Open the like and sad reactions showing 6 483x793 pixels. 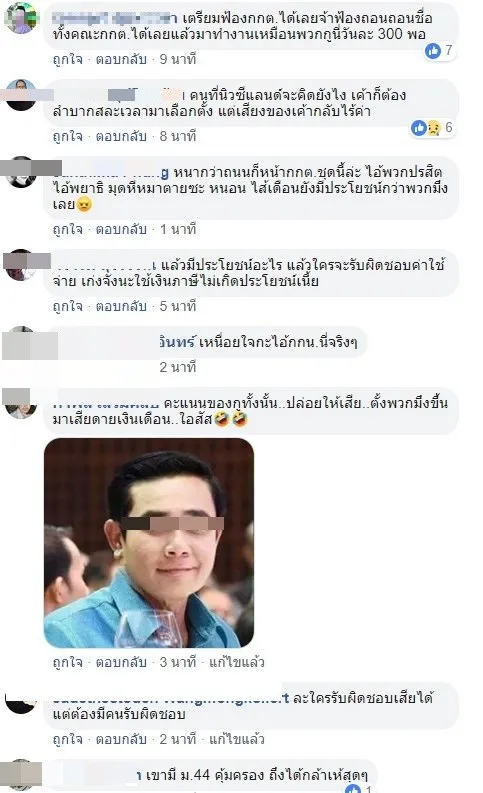point(425,128)
